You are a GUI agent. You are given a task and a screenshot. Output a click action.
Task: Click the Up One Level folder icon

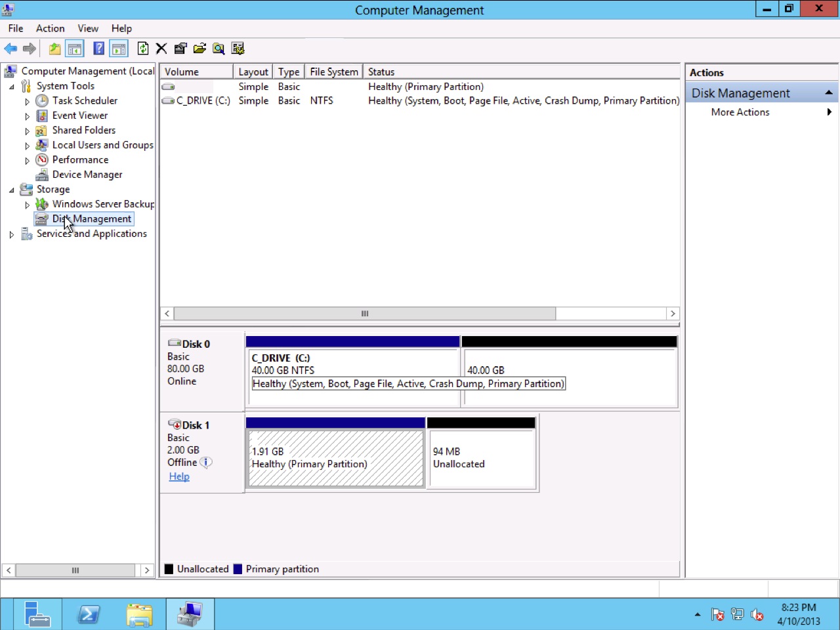(54, 48)
